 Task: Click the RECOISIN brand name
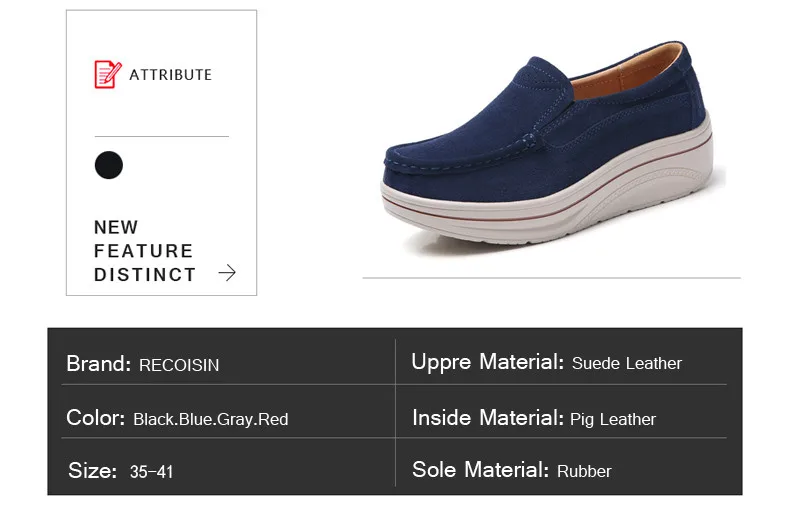[x=179, y=365]
